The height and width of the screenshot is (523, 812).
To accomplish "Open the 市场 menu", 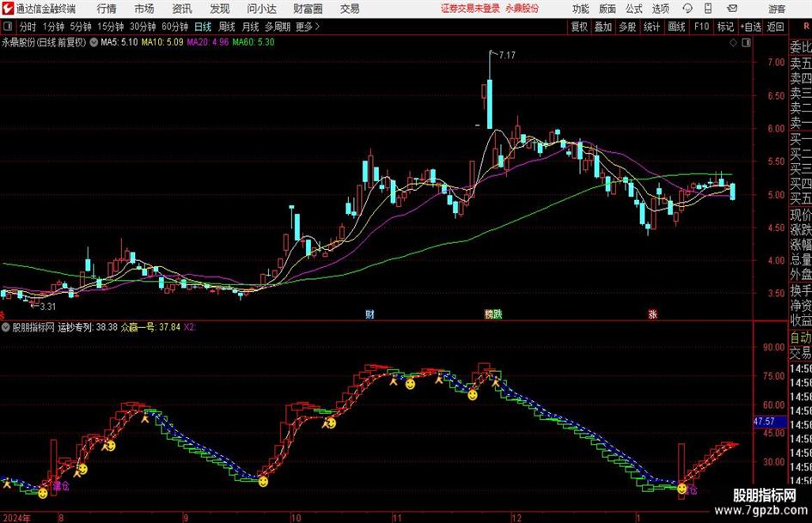I will click(x=144, y=9).
